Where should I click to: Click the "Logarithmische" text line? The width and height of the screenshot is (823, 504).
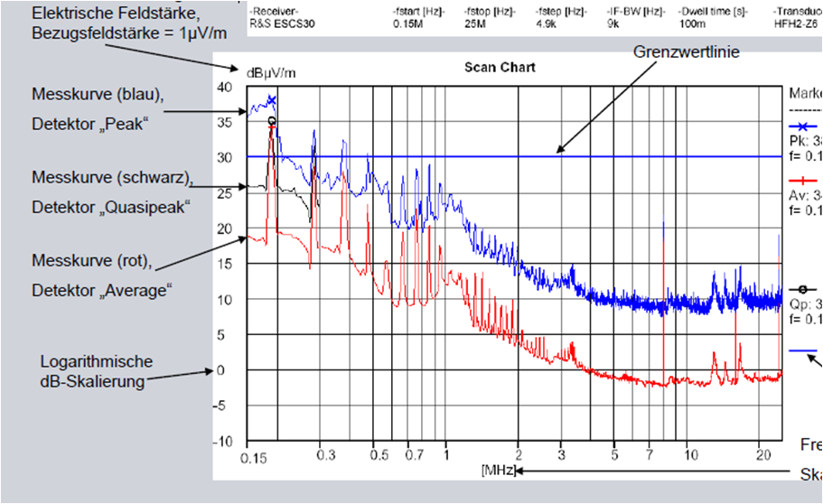[97, 361]
